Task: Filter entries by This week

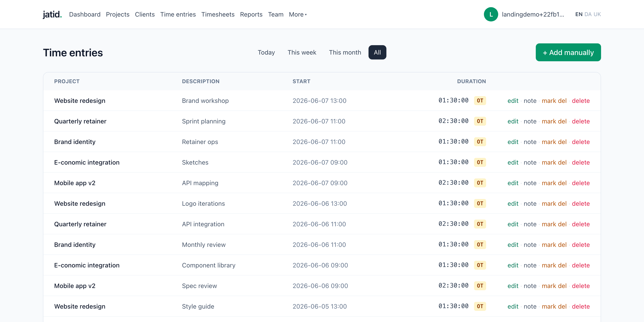Action: [x=302, y=52]
